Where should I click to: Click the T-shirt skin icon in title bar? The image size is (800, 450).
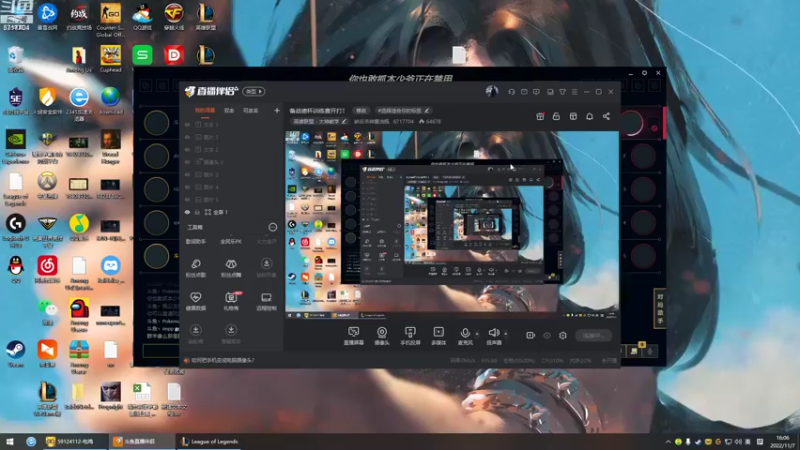pos(562,92)
